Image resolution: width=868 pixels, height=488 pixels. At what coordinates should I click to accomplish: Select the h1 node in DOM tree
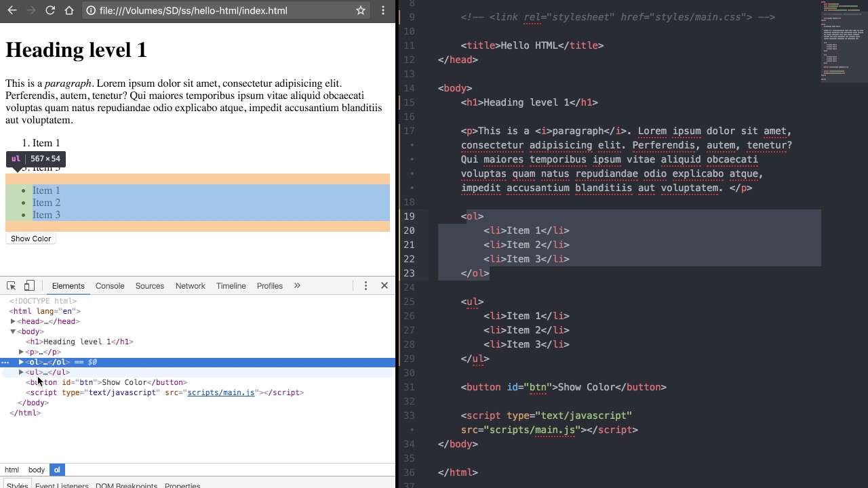click(79, 342)
